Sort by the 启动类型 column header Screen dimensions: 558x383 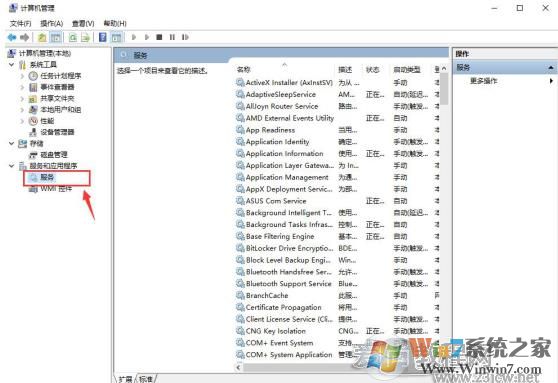pos(407,70)
